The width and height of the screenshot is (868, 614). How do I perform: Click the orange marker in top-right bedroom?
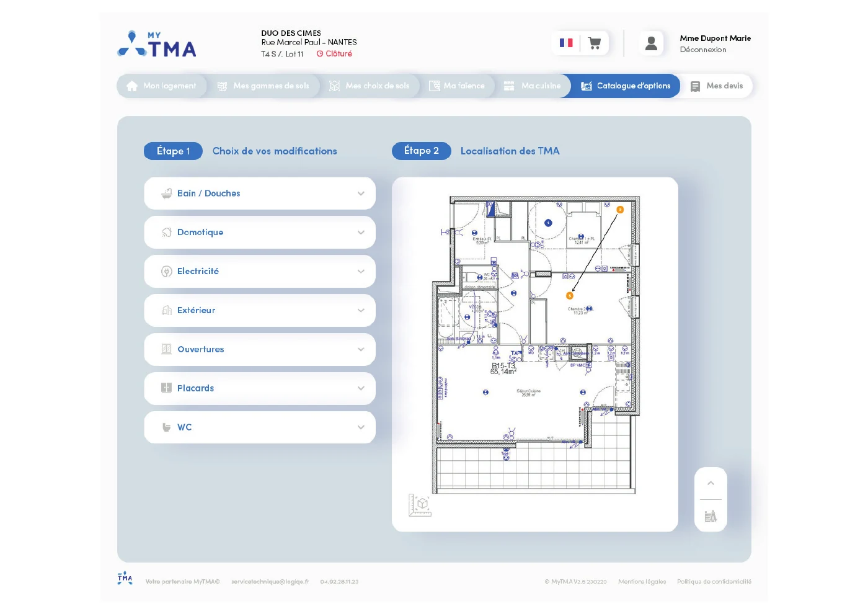[619, 210]
